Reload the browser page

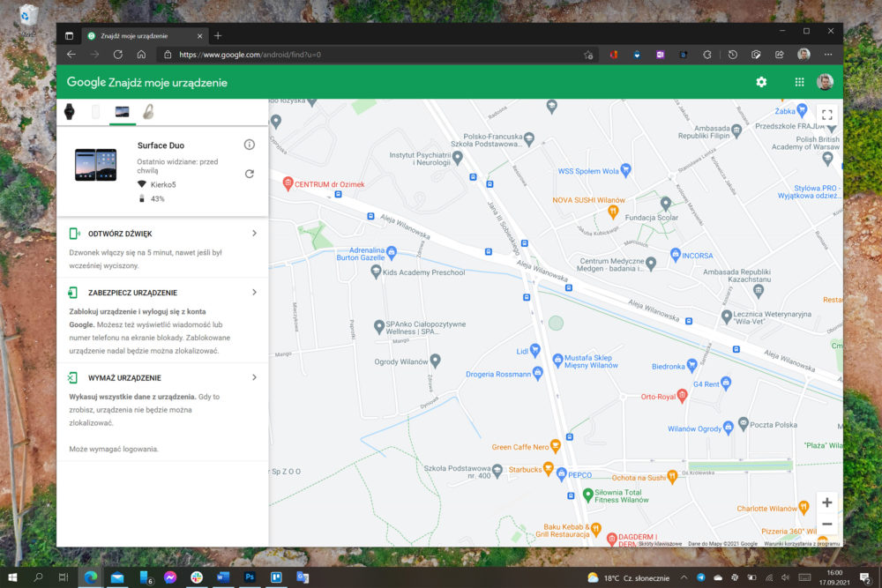[117, 55]
